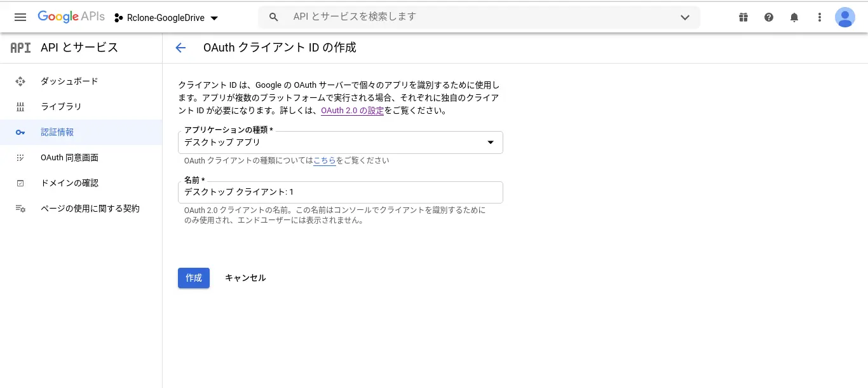Click the ページの使用に関する契約 settings icon
Viewport: 868px width, 388px height.
[20, 209]
